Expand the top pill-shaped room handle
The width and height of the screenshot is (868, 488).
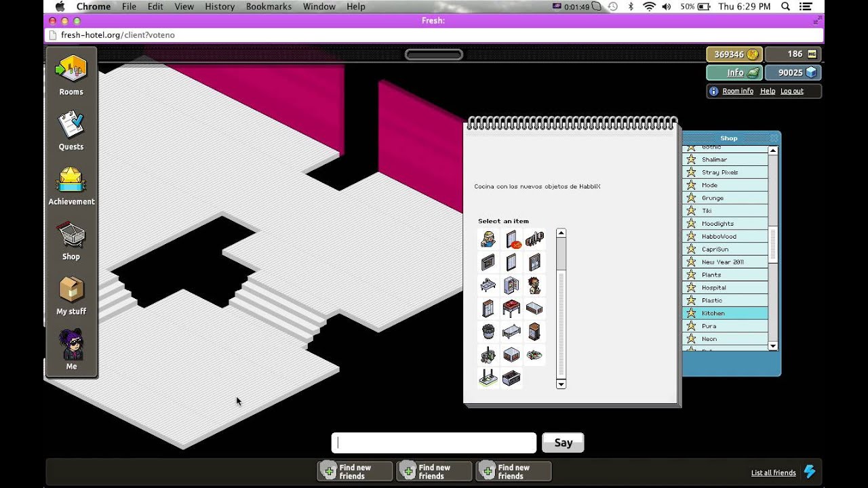(434, 54)
